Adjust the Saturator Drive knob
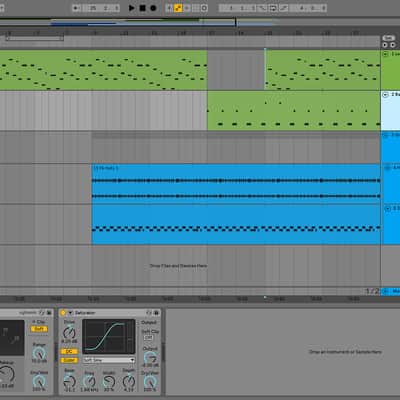Image resolution: width=400 pixels, height=400 pixels. 69,333
